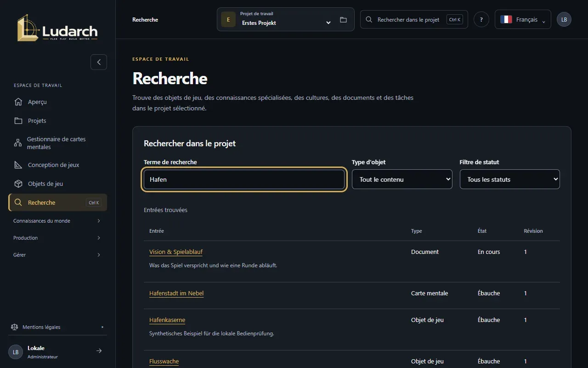This screenshot has height=368, width=588.
Task: Select the Recherche sidebar item
Action: point(57,202)
